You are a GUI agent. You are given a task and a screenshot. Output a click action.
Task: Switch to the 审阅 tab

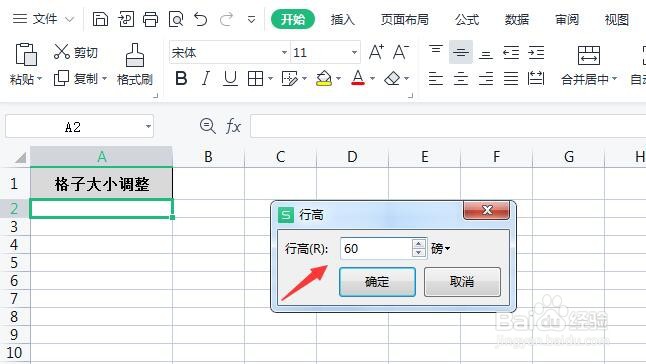click(x=567, y=19)
